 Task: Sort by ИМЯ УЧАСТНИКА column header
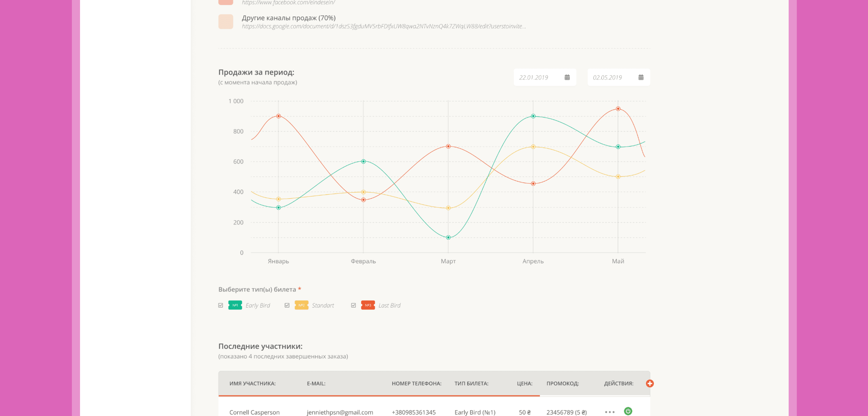252,383
